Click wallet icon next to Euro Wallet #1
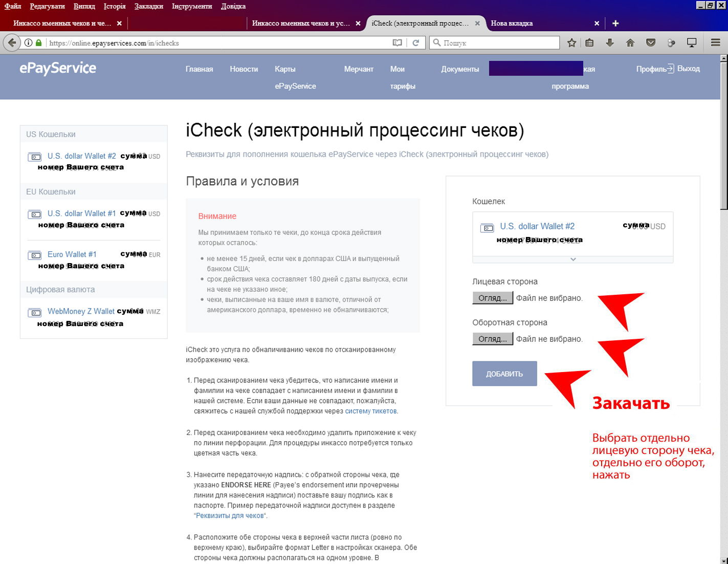 35,255
